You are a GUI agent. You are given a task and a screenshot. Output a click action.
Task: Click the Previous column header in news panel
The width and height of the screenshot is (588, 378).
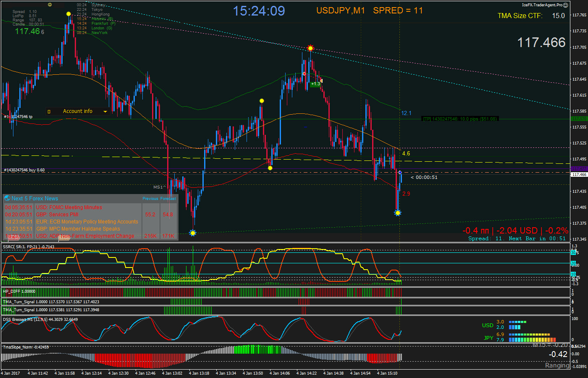[x=150, y=199]
